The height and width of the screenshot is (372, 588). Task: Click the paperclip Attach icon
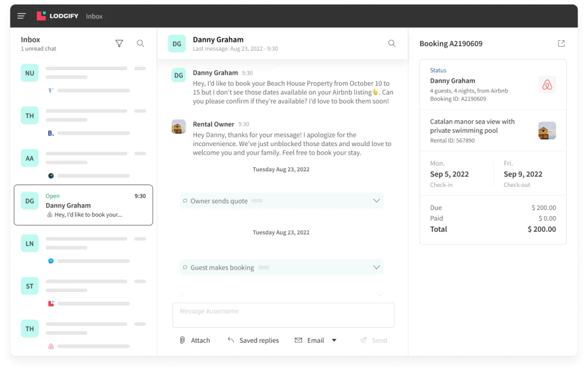[183, 340]
